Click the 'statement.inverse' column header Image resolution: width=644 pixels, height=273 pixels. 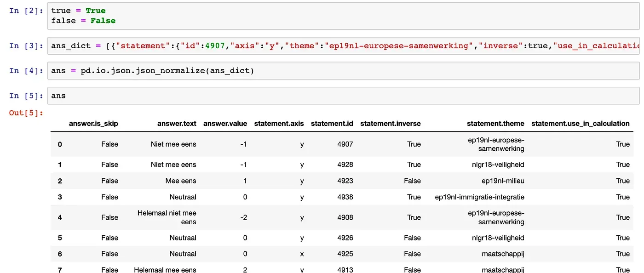point(391,123)
